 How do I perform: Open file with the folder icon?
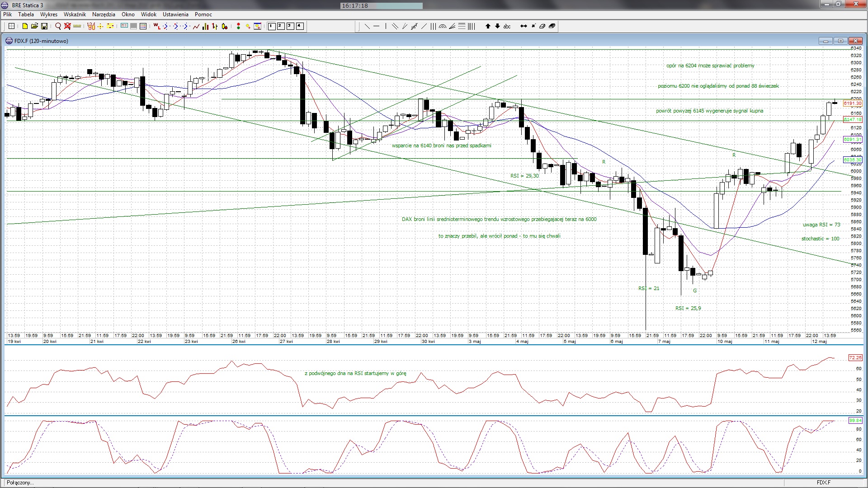(34, 26)
